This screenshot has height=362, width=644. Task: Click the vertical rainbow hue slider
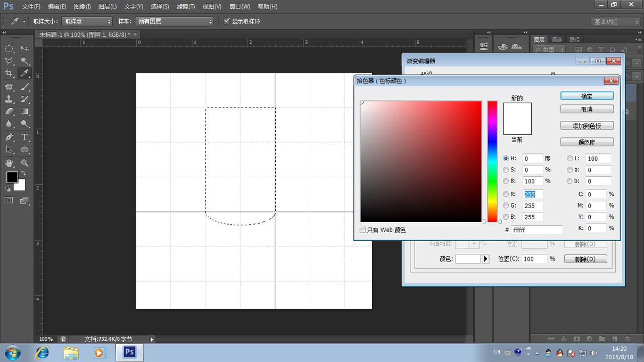492,161
